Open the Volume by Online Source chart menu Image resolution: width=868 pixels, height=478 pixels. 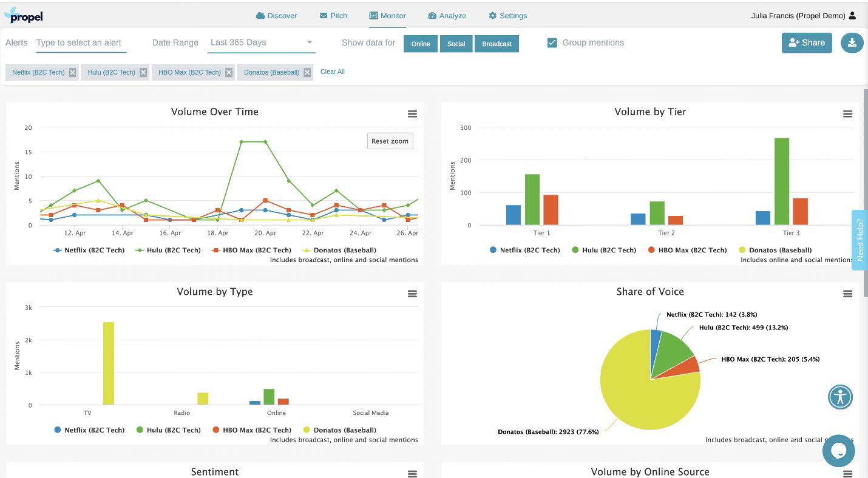(848, 474)
